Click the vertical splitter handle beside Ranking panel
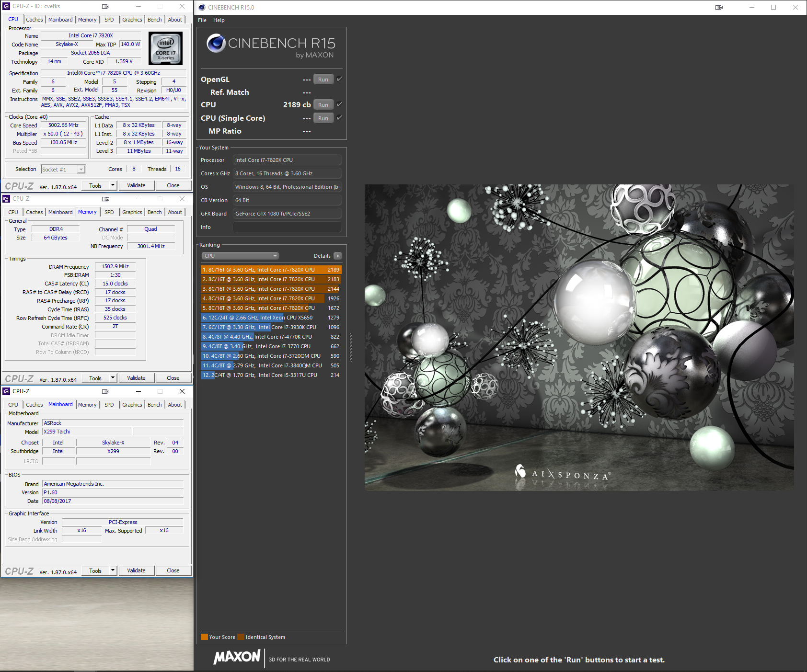This screenshot has width=807, height=672. (x=351, y=347)
